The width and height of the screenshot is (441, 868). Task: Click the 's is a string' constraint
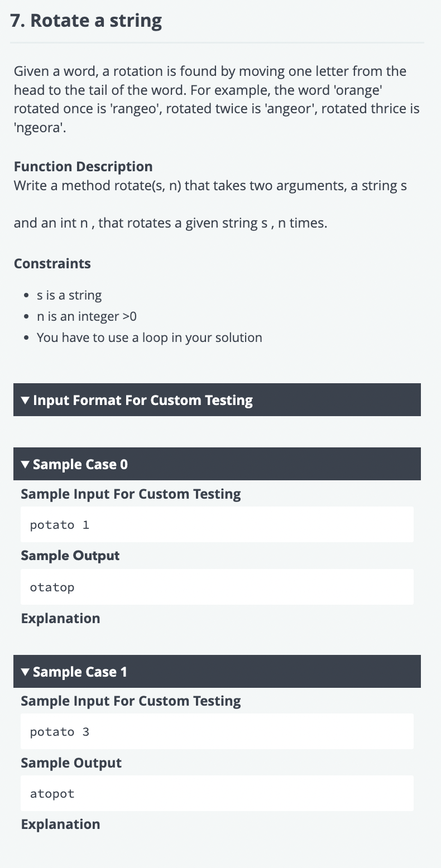click(69, 295)
